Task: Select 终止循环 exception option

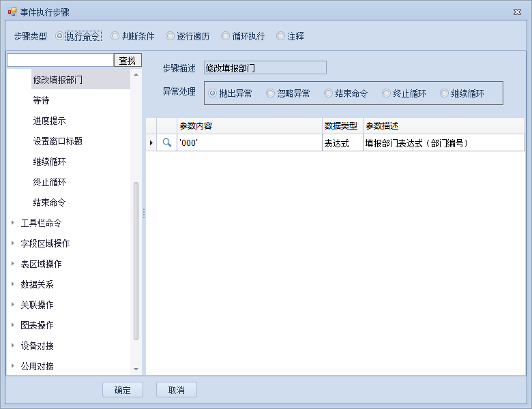Action: click(387, 93)
